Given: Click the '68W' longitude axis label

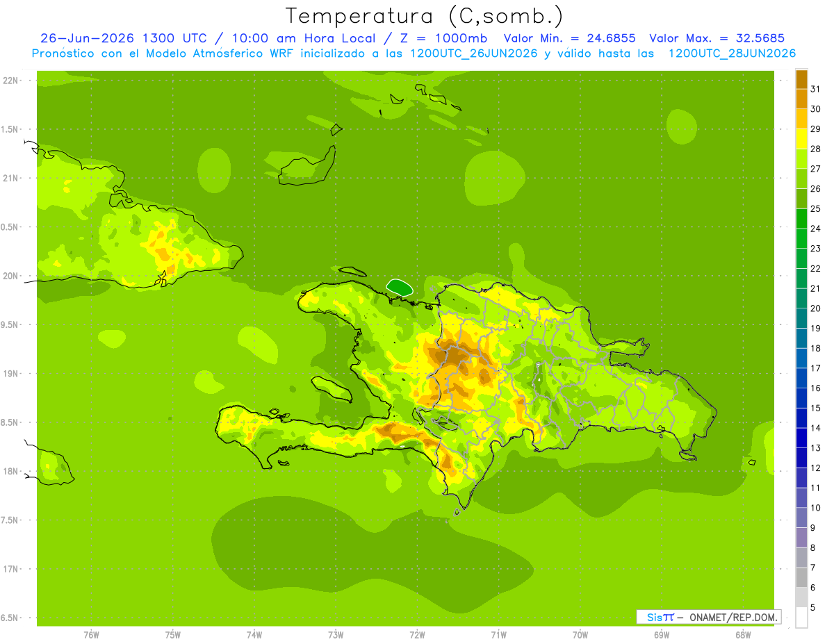Looking at the screenshot, I should click(x=743, y=635).
